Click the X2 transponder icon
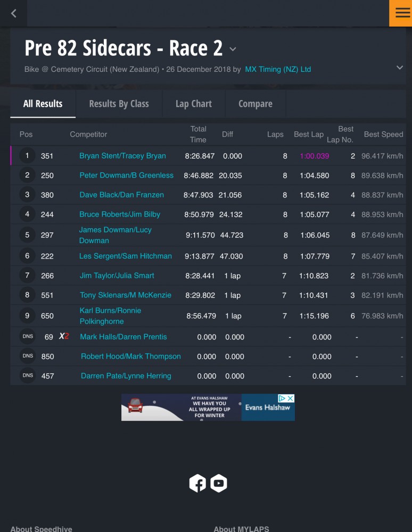412x532 pixels. click(64, 336)
